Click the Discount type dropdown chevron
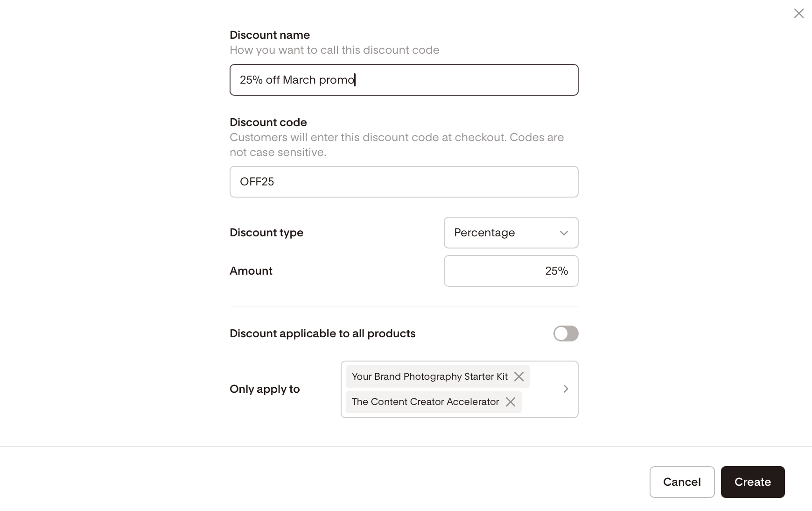This screenshot has width=812, height=511. point(564,233)
